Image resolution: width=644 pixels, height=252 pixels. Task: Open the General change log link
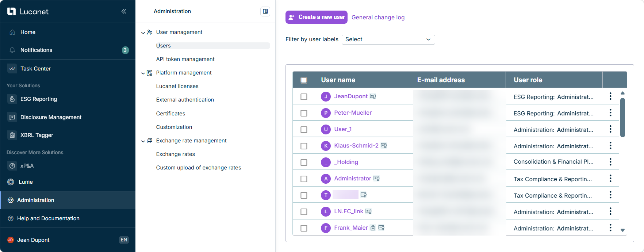(x=378, y=18)
